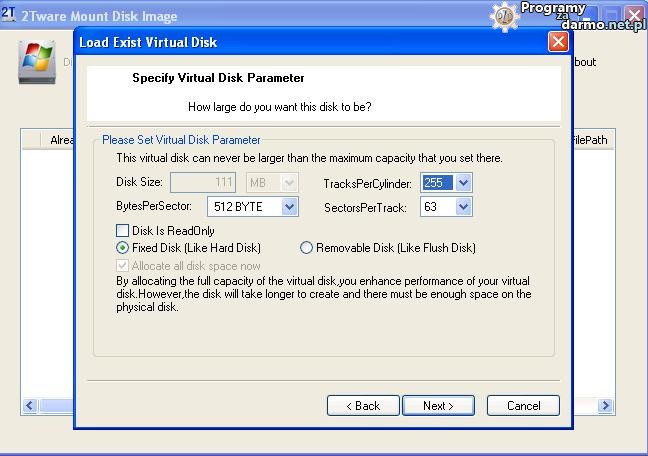
Task: Click the FilePath column header
Action: [590, 140]
